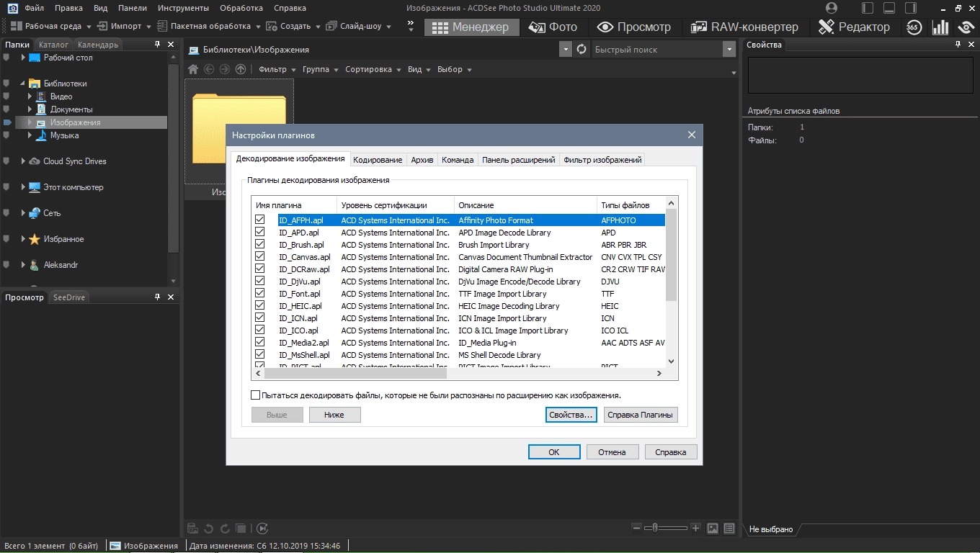Open the Сортировка dropdown
Viewport: 980px width, 553px height.
[373, 69]
